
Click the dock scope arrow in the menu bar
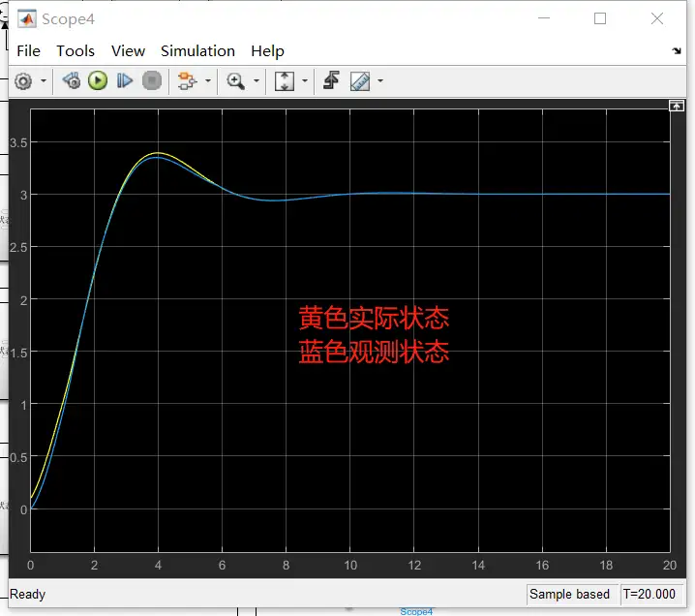677,51
